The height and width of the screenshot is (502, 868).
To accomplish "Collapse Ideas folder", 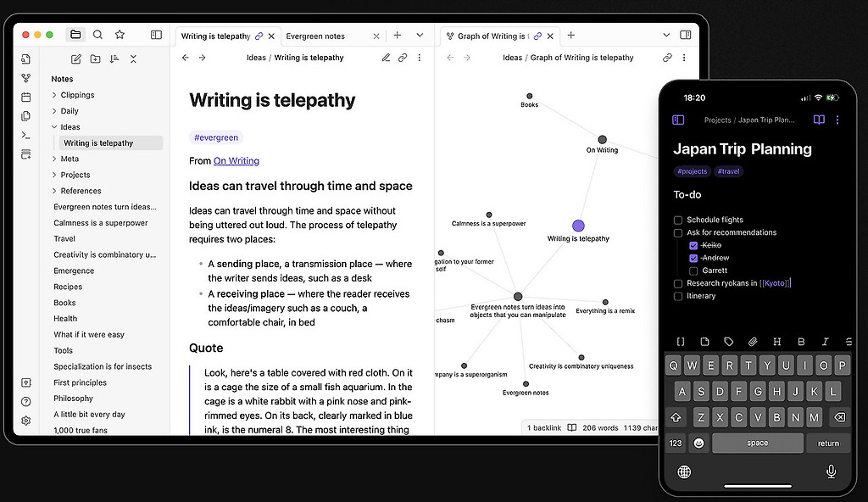I will point(54,127).
